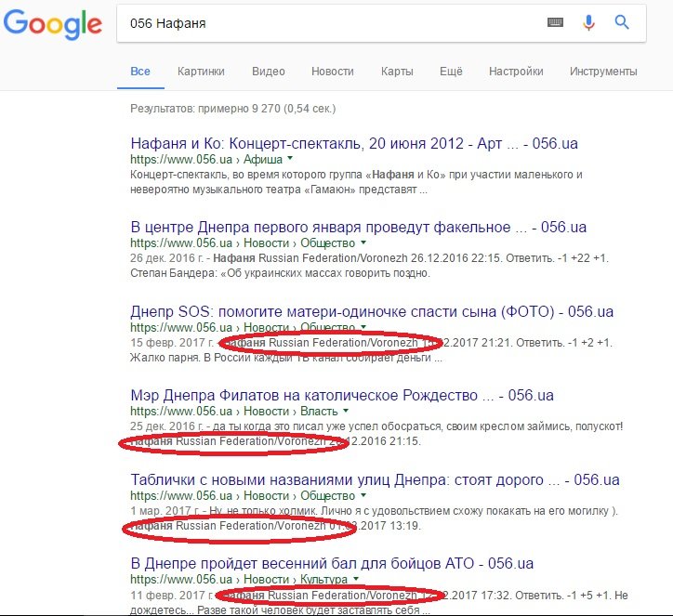Switch to the 'Картинки' tab

[x=201, y=72]
